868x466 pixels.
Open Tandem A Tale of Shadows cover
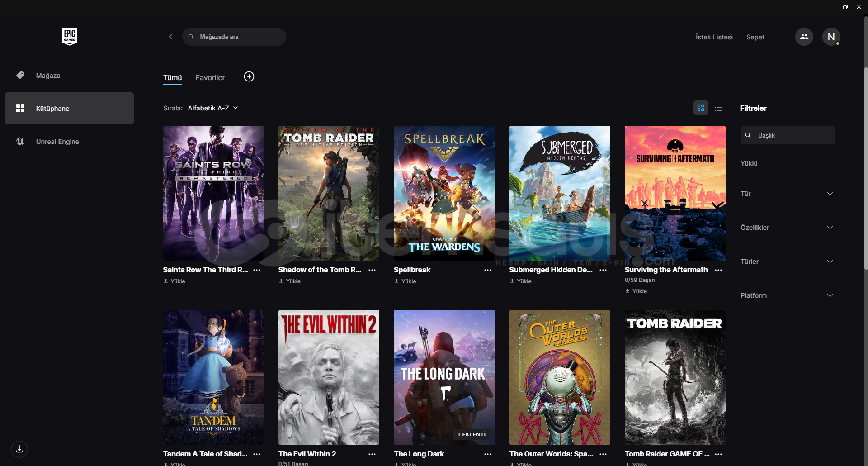[213, 377]
